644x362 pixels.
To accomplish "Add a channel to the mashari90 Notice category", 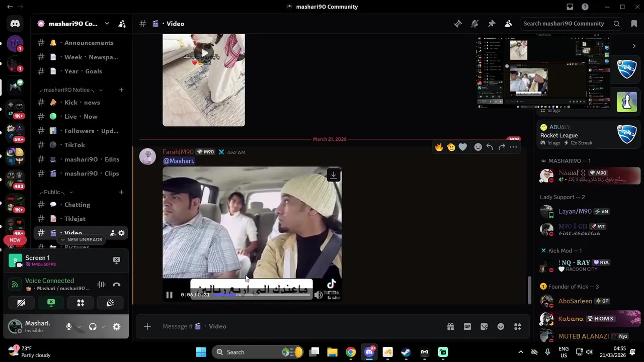I will pyautogui.click(x=121, y=90).
